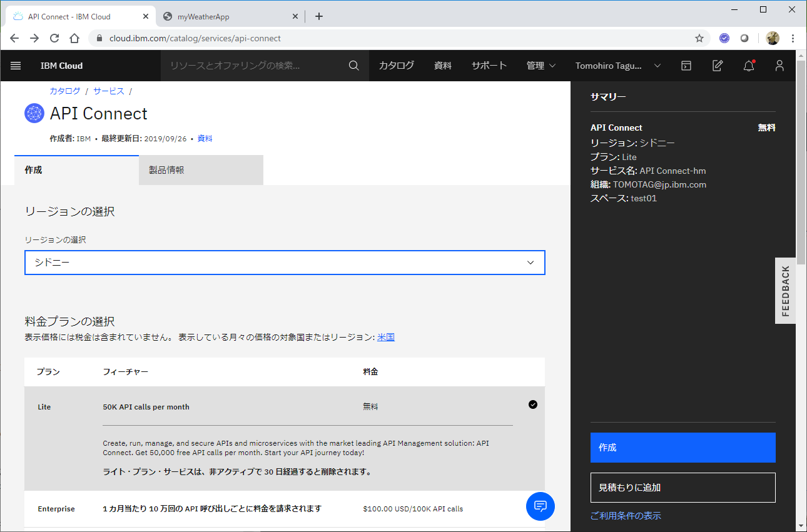807x532 pixels.
Task: Switch to the 作成 tab
Action: coord(76,170)
